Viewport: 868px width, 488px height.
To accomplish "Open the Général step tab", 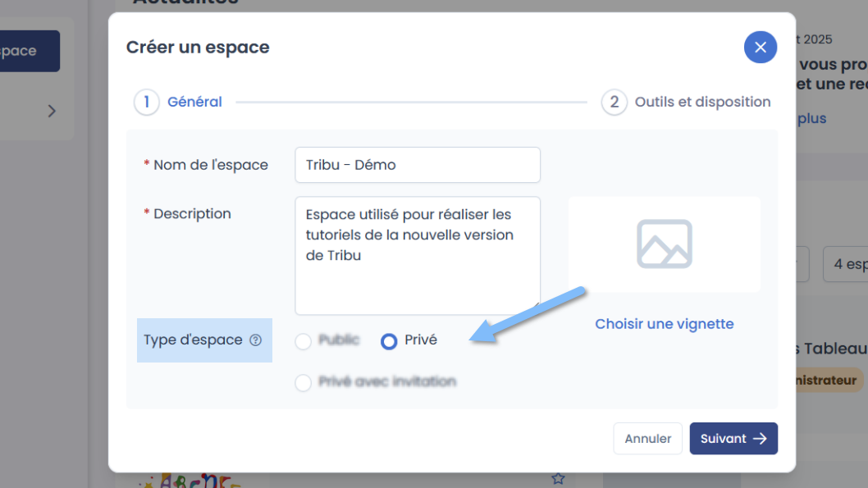I will pyautogui.click(x=178, y=102).
